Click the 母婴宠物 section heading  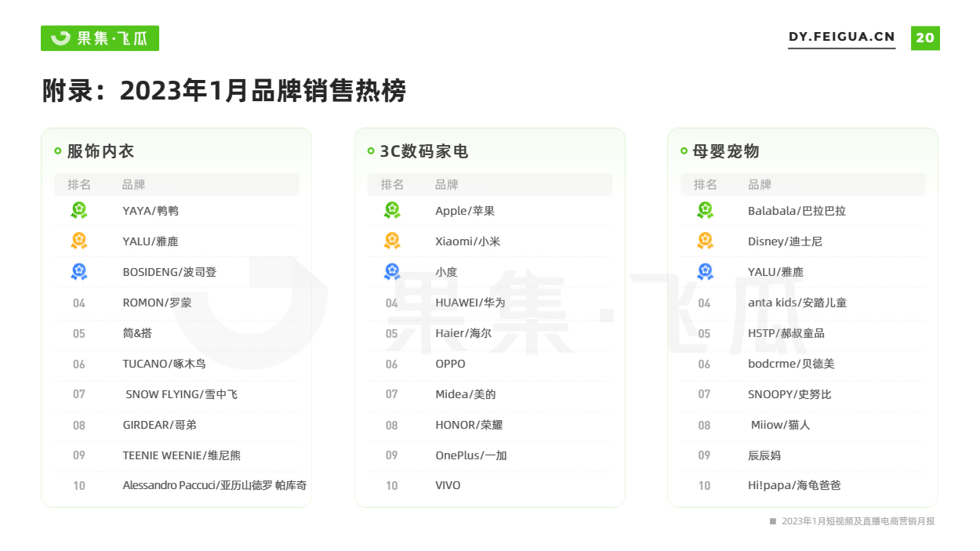point(726,151)
